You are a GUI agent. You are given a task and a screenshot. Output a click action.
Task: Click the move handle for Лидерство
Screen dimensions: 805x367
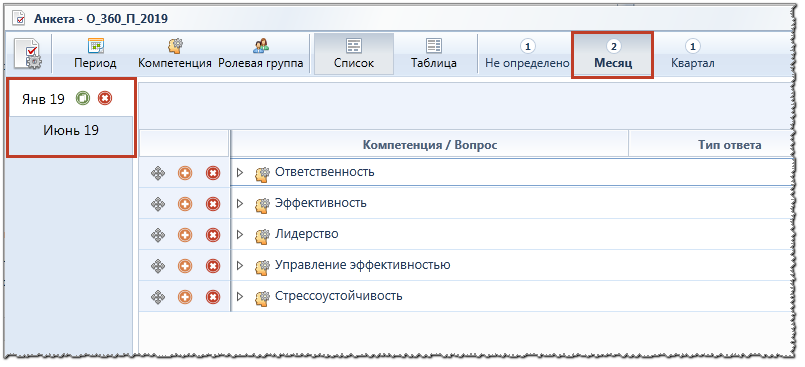[158, 235]
